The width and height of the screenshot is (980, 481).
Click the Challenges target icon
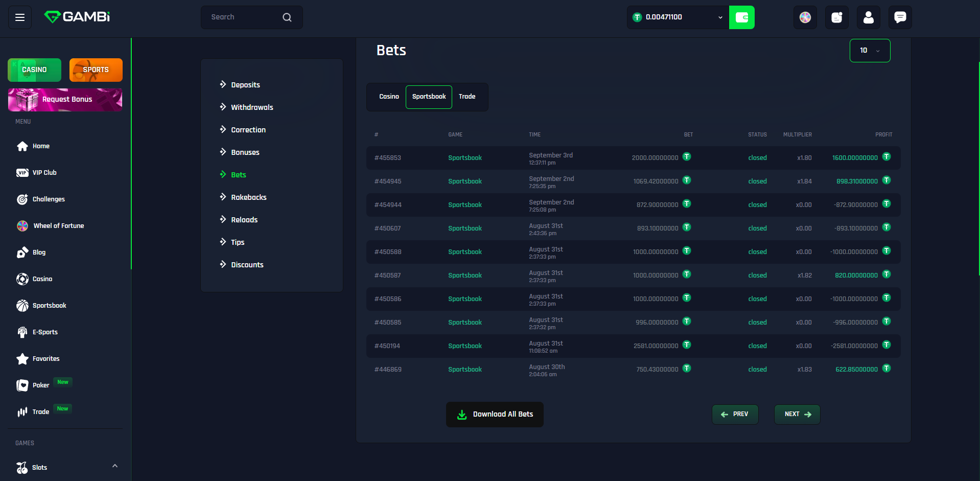(22, 199)
